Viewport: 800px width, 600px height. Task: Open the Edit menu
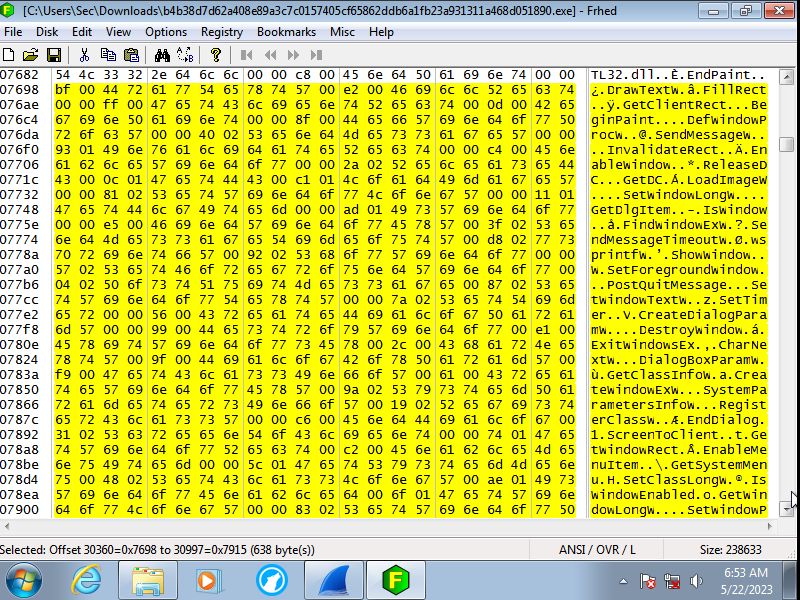[x=82, y=32]
